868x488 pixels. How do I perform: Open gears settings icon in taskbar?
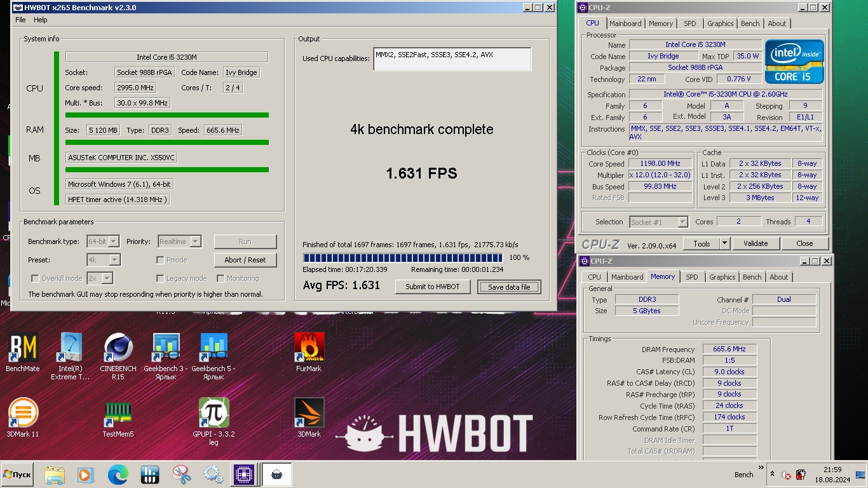(x=213, y=474)
